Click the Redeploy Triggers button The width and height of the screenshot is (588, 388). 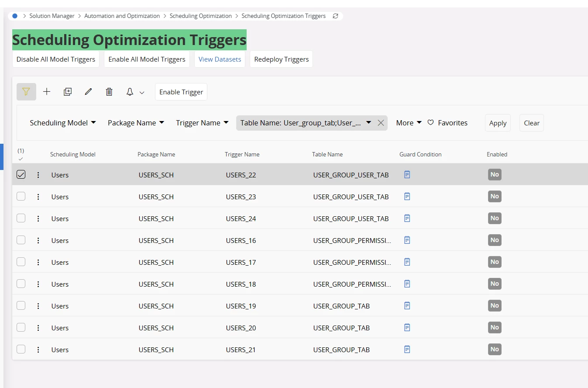point(281,59)
